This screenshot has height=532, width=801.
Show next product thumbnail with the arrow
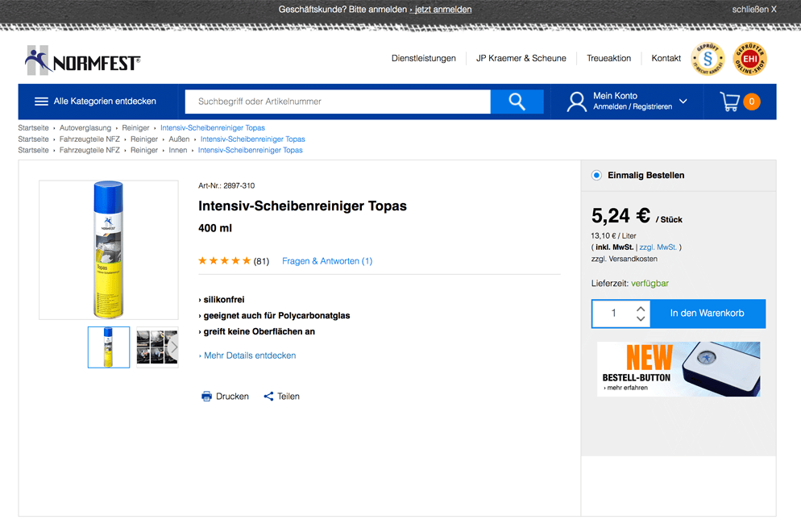click(x=174, y=347)
